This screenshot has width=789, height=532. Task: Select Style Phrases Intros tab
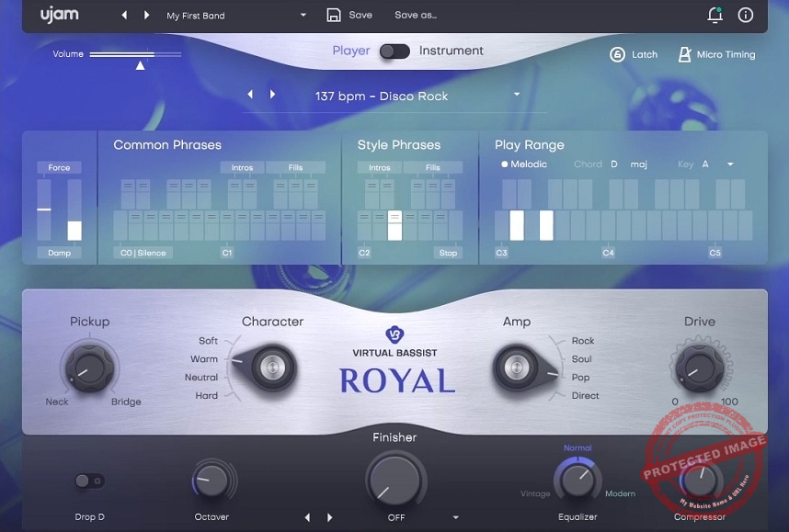pos(380,167)
